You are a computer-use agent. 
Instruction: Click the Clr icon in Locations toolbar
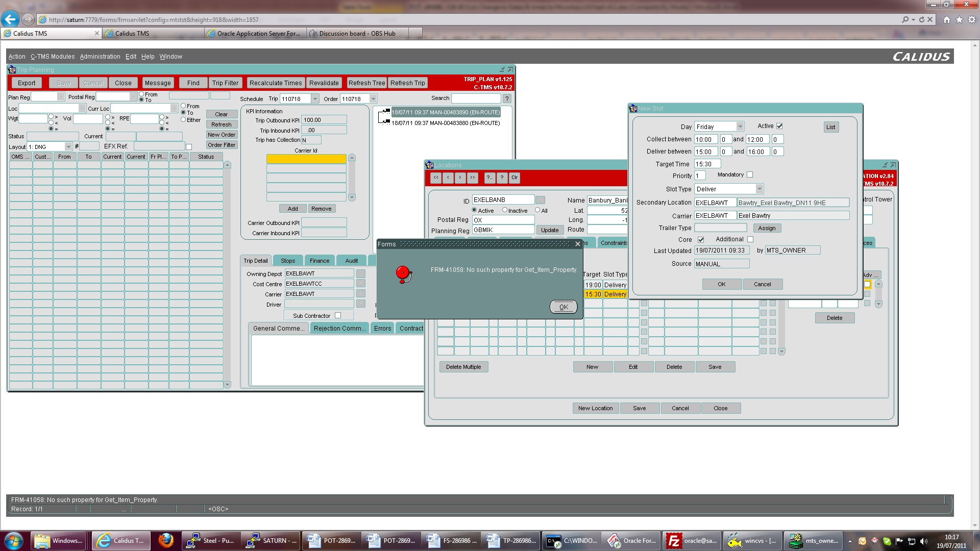(x=514, y=178)
